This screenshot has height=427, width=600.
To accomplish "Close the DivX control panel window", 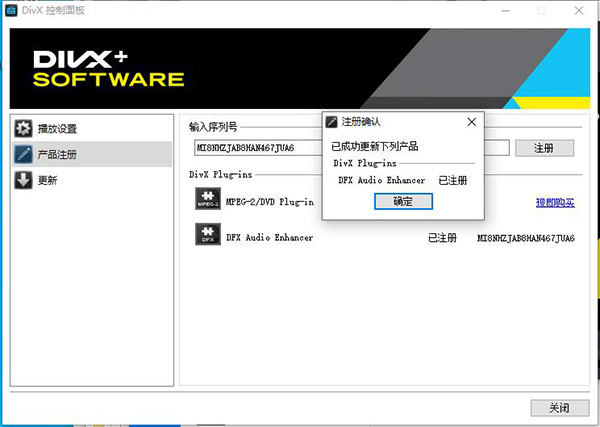I will coord(579,10).
